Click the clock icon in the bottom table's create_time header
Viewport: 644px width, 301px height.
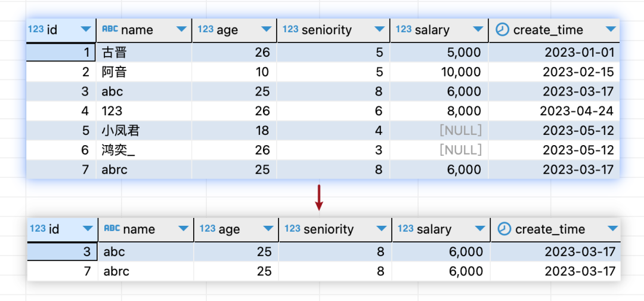tap(505, 229)
